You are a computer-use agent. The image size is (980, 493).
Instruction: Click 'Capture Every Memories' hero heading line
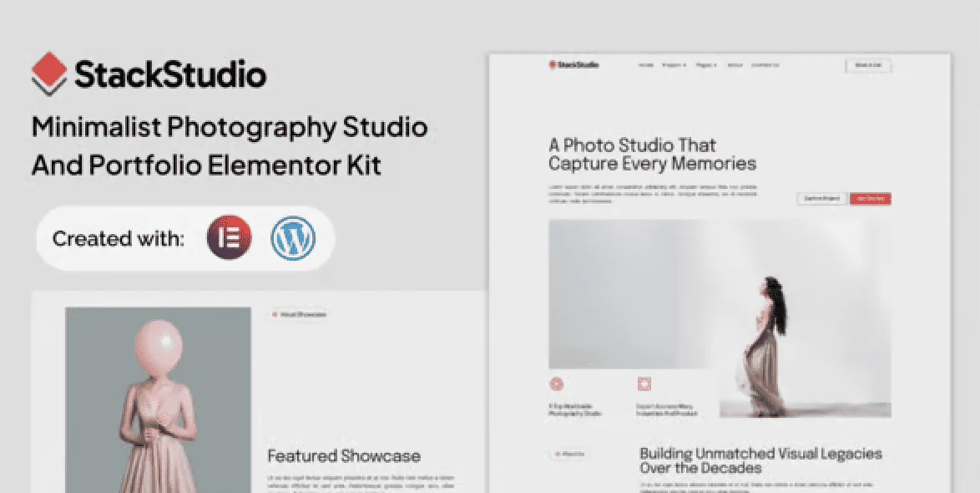[x=653, y=164]
